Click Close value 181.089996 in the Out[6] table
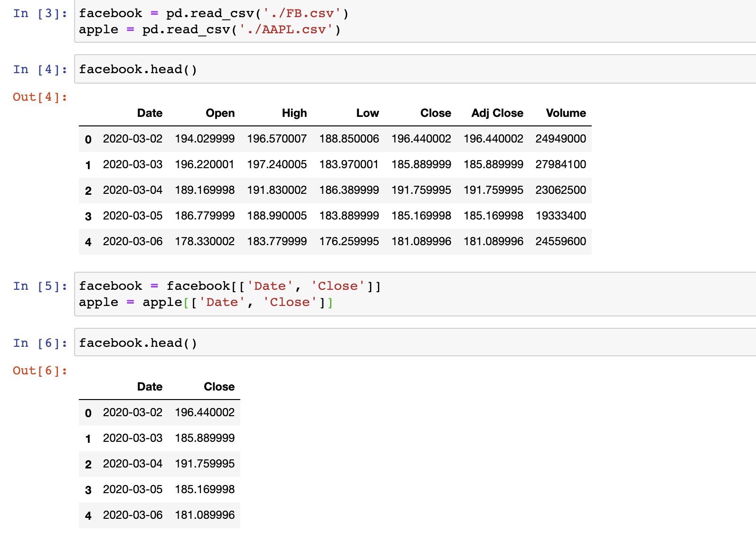The height and width of the screenshot is (534, 756). pyautogui.click(x=205, y=515)
